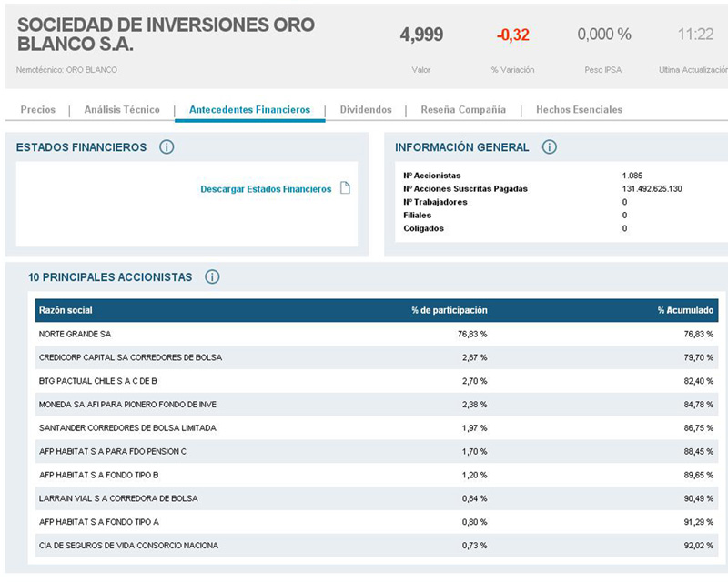Select MONEDA SA AFI PARA PIONERO row
Image resolution: width=728 pixels, height=582 pixels.
[x=377, y=405]
